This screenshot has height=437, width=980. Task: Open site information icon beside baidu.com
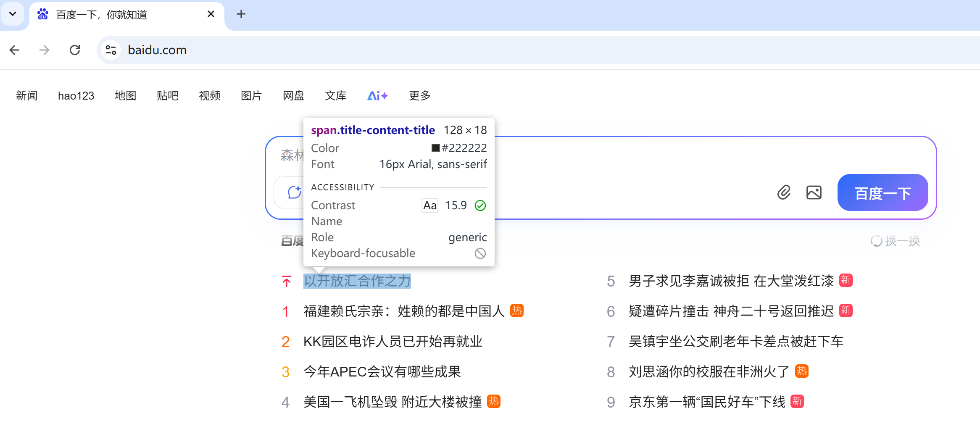[111, 50]
